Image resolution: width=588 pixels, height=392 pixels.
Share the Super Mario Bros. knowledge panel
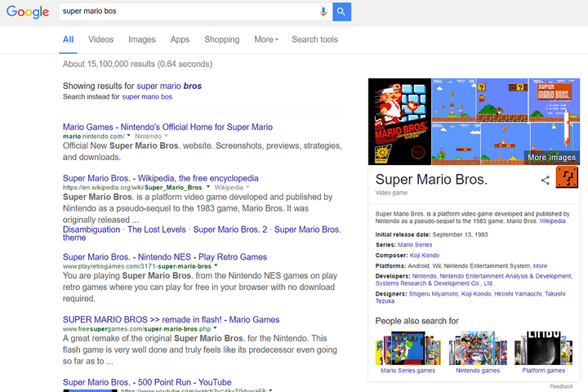click(x=546, y=180)
